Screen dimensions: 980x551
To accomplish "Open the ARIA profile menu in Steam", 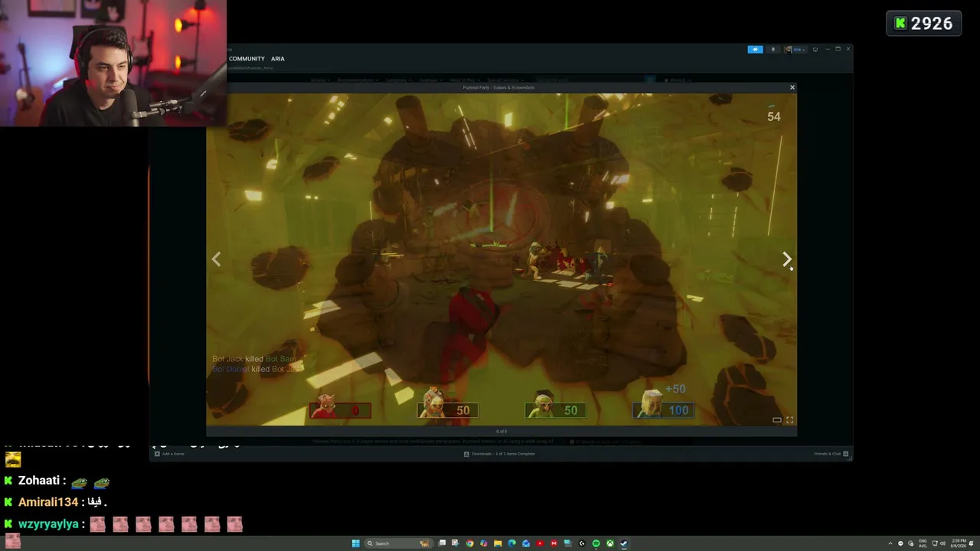I will (x=277, y=59).
